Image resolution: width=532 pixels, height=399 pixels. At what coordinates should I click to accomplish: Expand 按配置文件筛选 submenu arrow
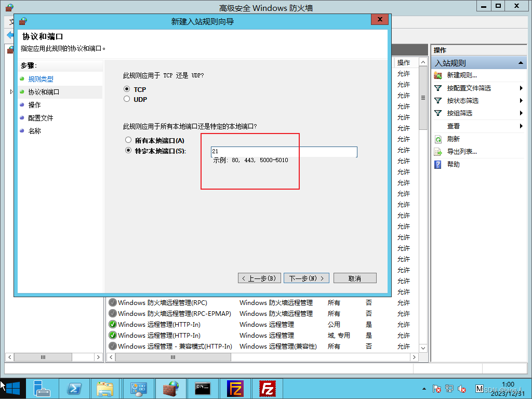point(521,88)
